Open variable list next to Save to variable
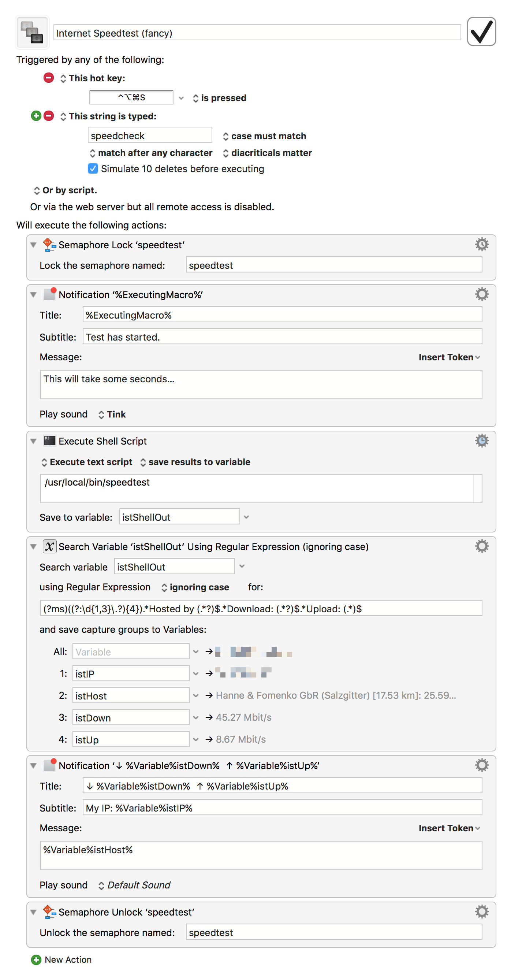The image size is (511, 980). click(246, 517)
